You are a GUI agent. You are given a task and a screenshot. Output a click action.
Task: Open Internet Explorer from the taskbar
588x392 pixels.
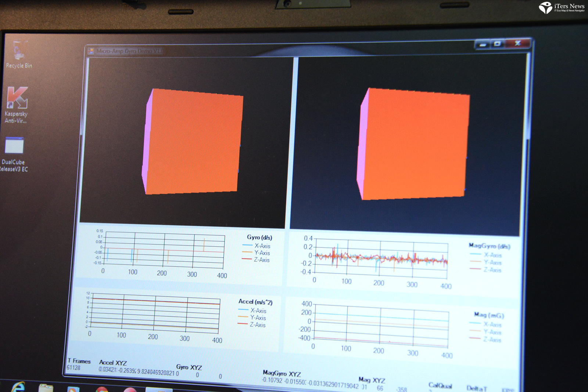tap(18, 387)
